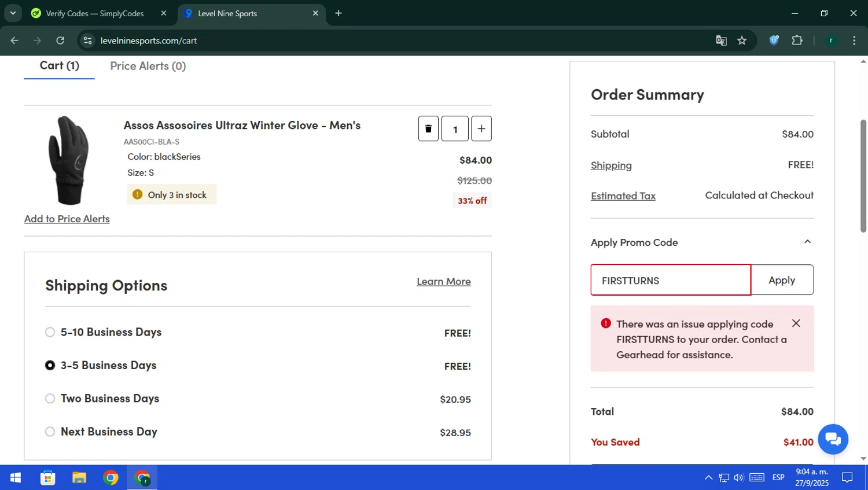Open Chrome's three-dot menu

[854, 40]
